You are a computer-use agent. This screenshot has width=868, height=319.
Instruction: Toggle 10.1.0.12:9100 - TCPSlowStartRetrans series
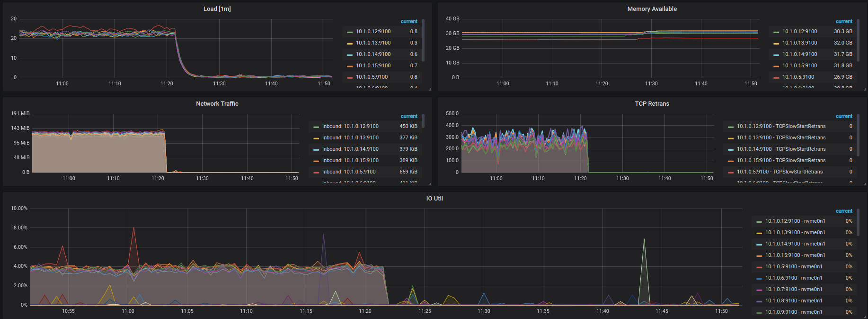tap(781, 126)
